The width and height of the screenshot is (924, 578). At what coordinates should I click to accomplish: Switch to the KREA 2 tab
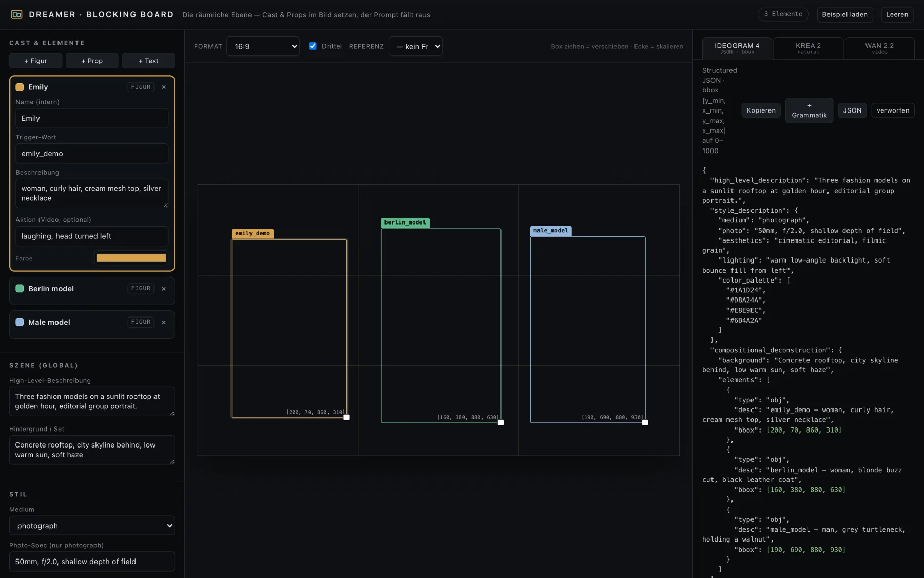pyautogui.click(x=808, y=48)
